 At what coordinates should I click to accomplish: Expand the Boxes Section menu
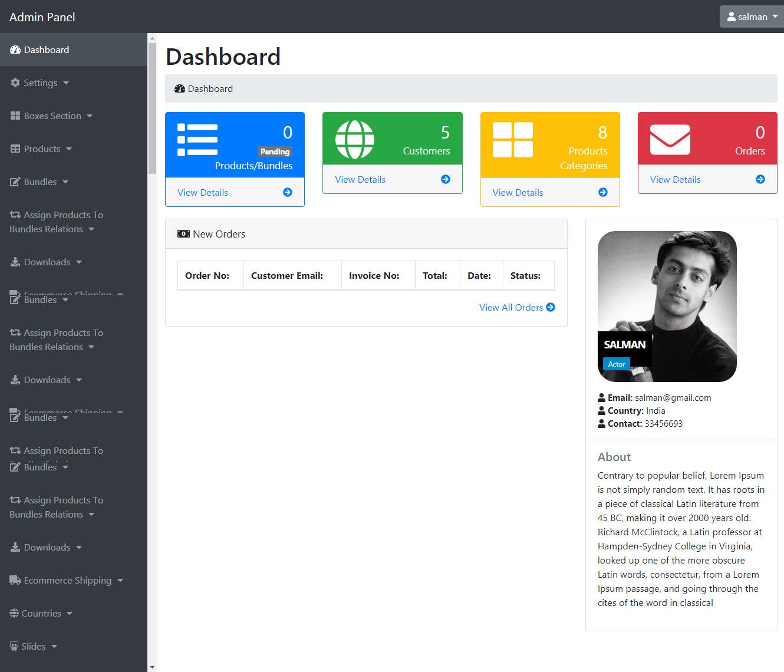click(x=52, y=116)
